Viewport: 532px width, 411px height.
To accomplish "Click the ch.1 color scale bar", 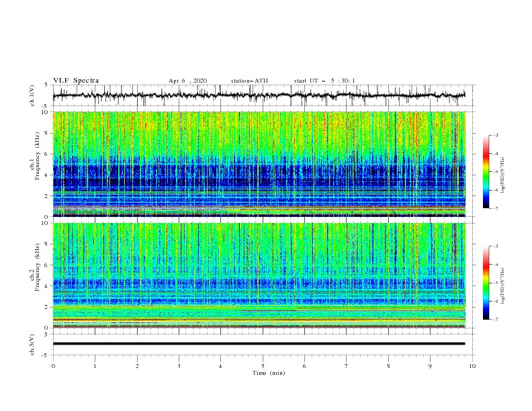I will point(486,172).
